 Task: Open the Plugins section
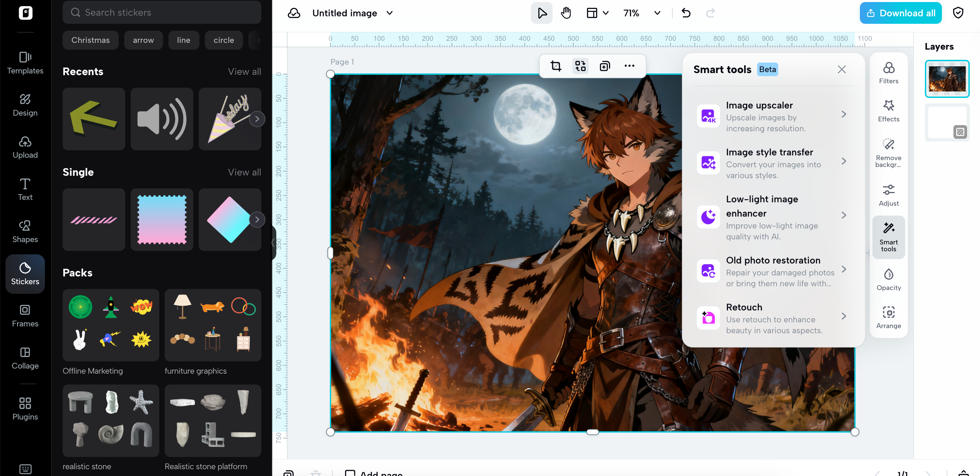[25, 408]
